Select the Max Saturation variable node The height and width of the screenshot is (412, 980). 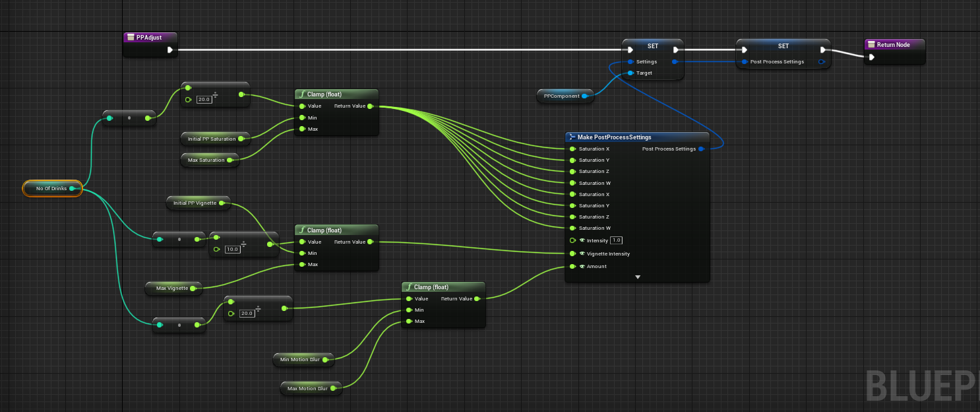(x=210, y=160)
